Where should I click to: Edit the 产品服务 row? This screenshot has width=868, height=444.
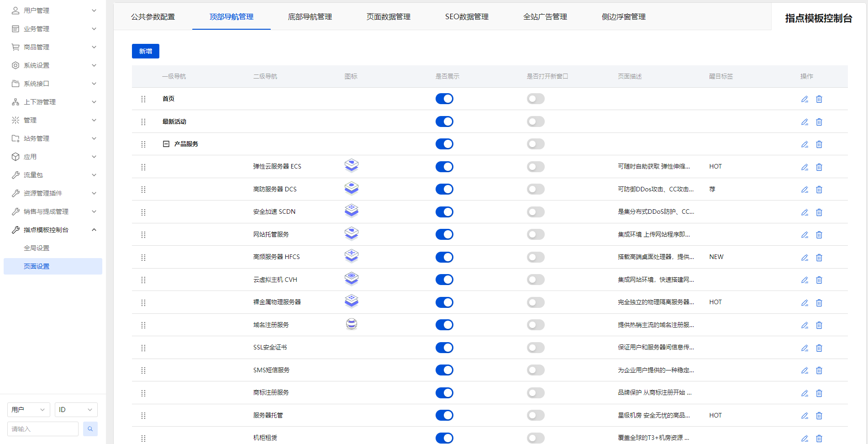tap(805, 144)
